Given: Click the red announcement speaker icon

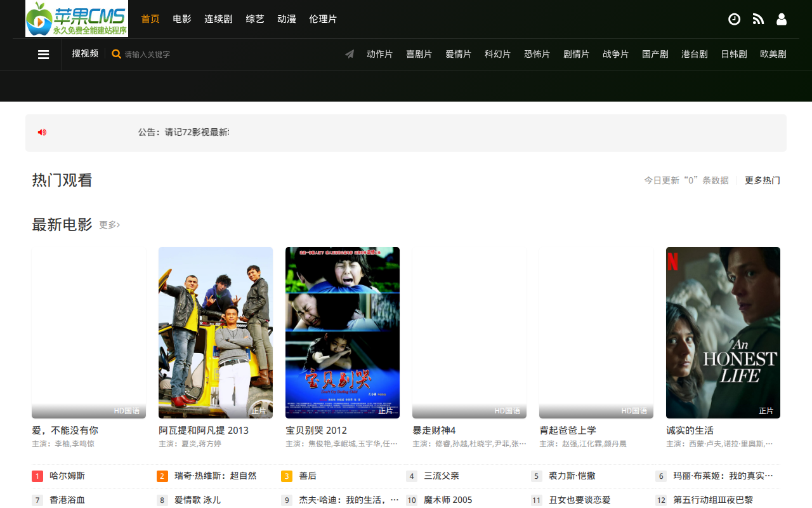Looking at the screenshot, I should click(x=42, y=132).
